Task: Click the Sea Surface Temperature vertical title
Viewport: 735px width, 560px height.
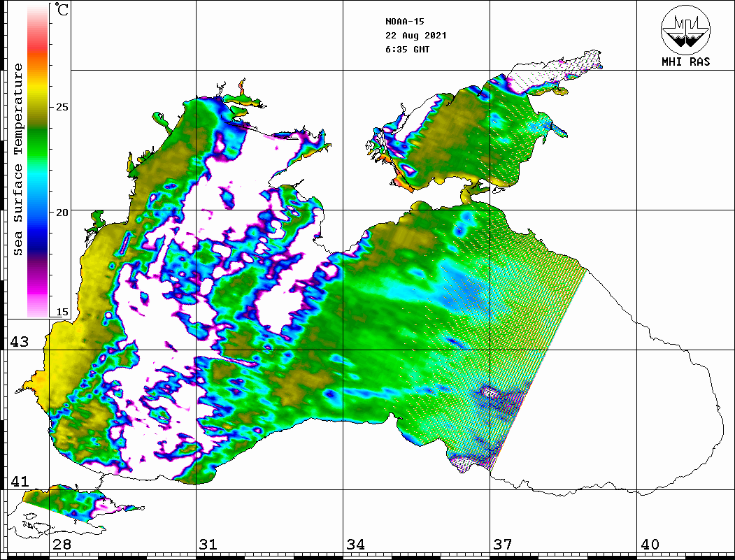Action: (18, 159)
